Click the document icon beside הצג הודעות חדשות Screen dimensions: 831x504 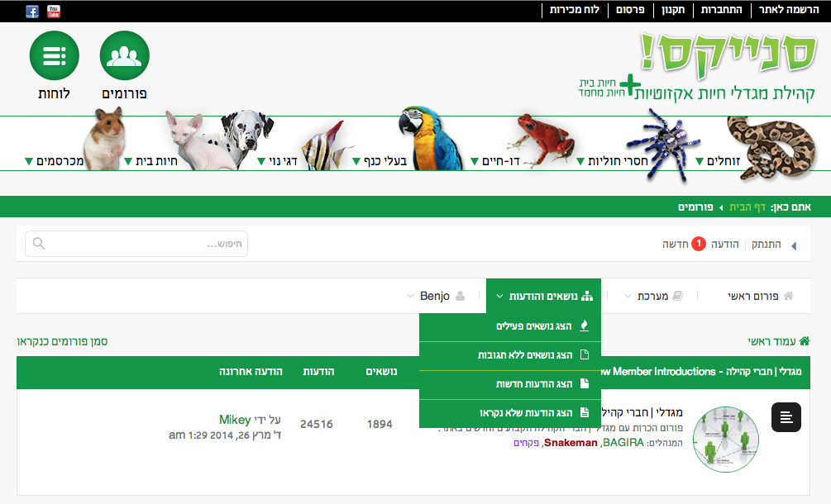click(585, 383)
